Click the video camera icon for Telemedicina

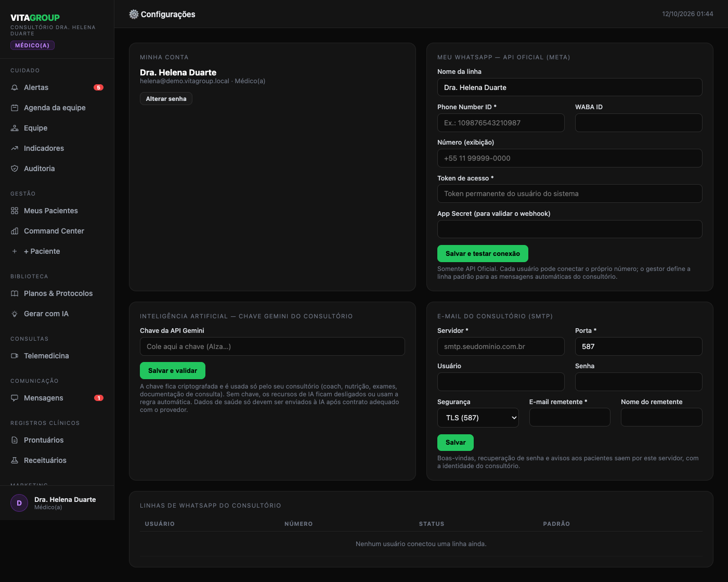pyautogui.click(x=15, y=356)
